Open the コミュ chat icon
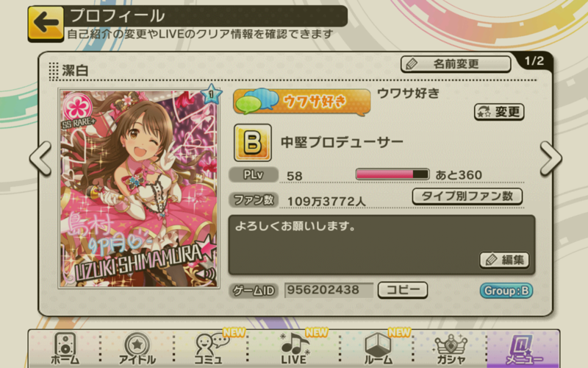Viewport: 588px width, 368px height. tap(211, 348)
